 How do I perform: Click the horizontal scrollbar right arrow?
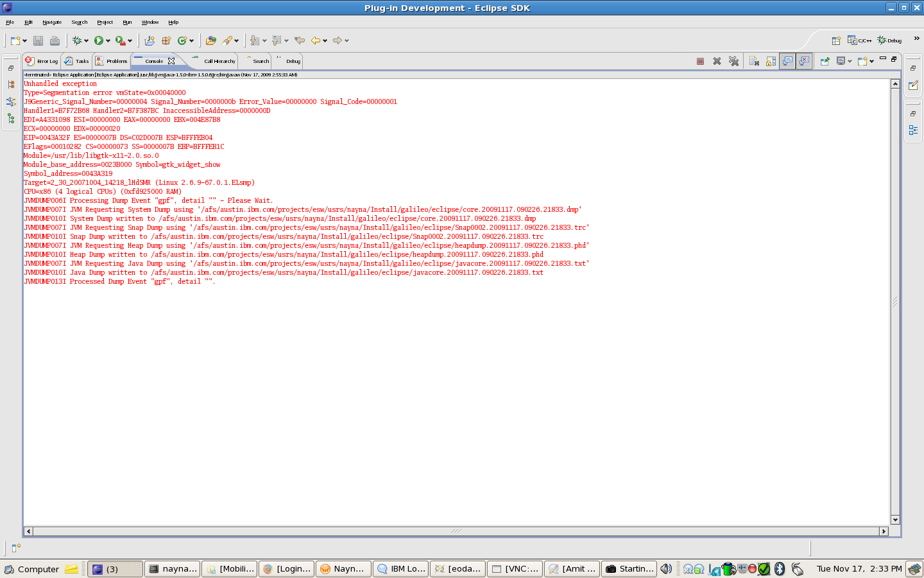[x=884, y=531]
